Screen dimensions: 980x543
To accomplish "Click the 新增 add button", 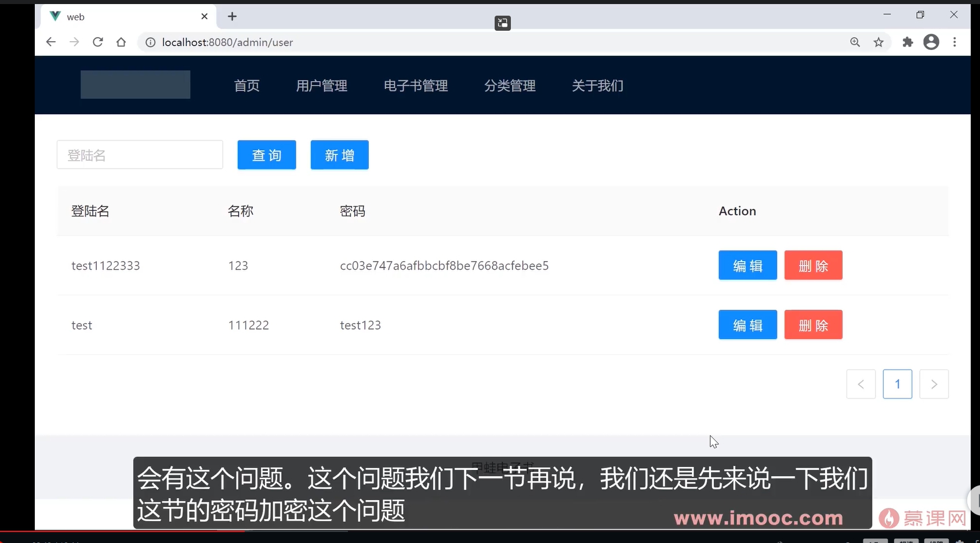I will click(339, 154).
